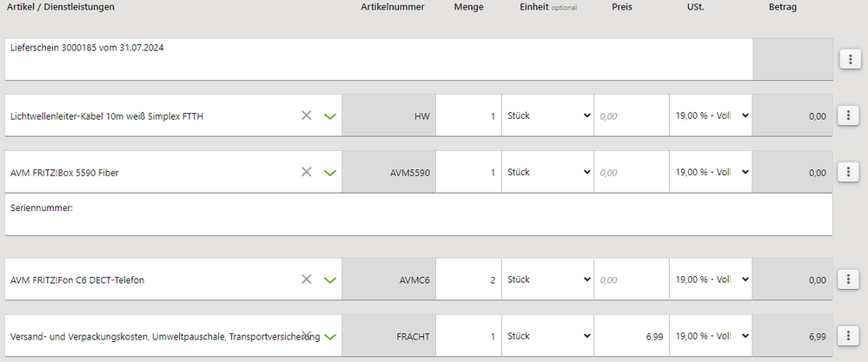Expand green chevron for FRITZ!Box 5590 Fiber
The image size is (868, 362).
pos(330,173)
